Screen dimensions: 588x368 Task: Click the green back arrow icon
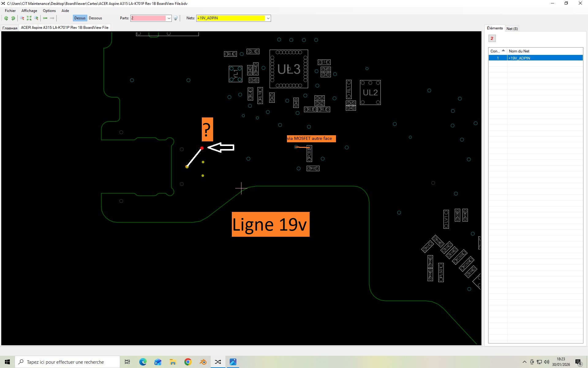(45, 18)
